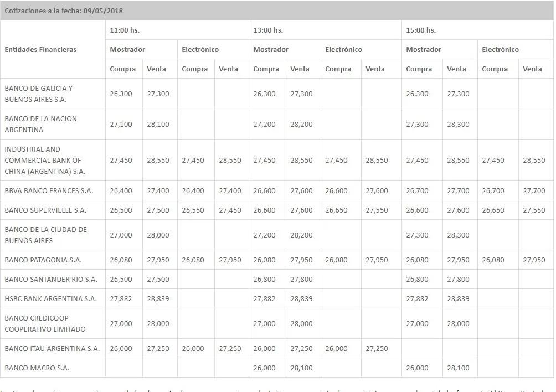The width and height of the screenshot is (556, 392).
Task: Click Banco Itau Argentina S.A. row name
Action: [x=52, y=349]
